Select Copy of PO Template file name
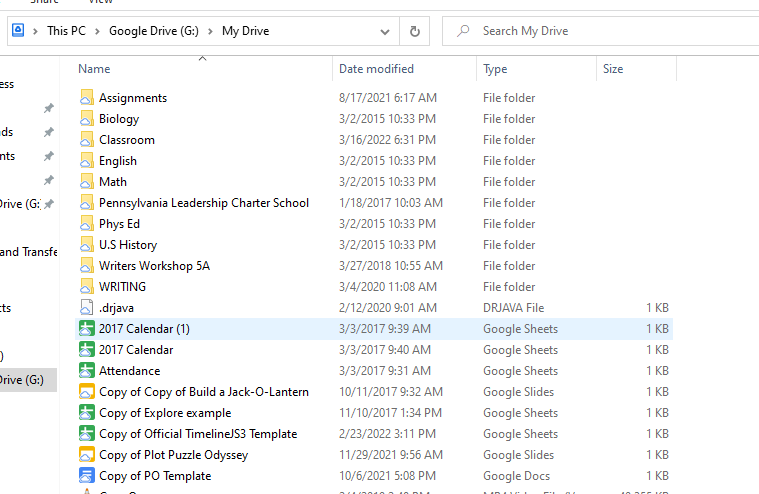The width and height of the screenshot is (759, 494). point(155,476)
